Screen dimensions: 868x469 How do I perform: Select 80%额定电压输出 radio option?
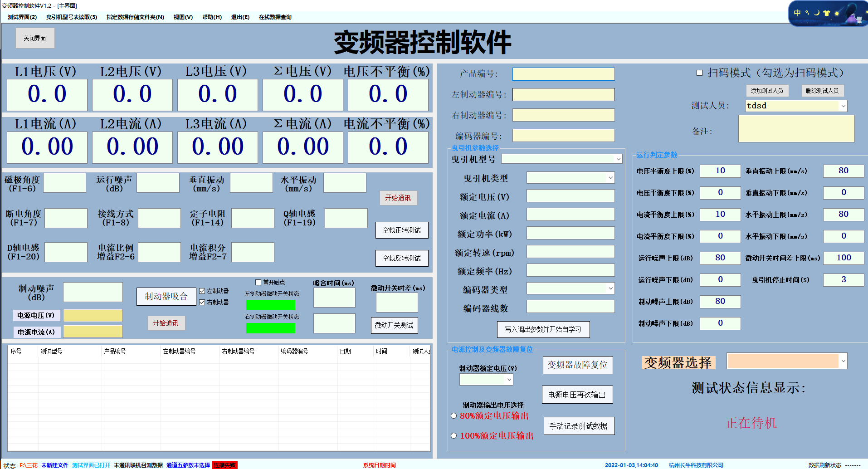[454, 415]
